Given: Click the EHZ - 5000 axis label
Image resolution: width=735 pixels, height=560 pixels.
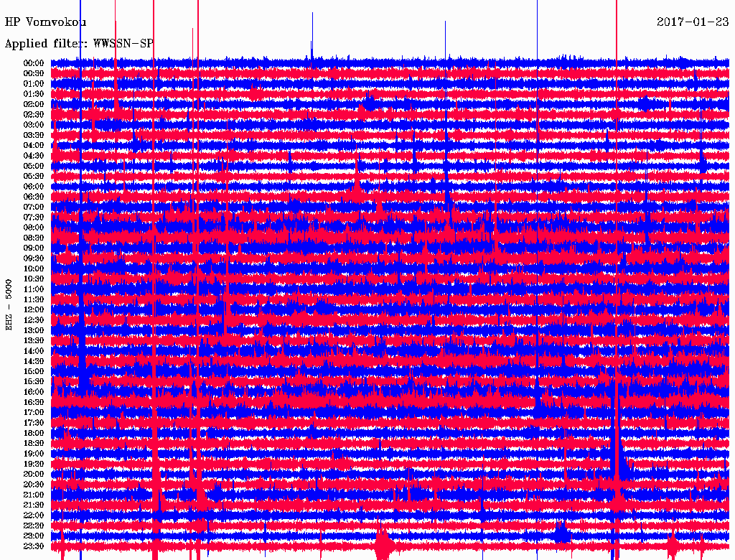Looking at the screenshot, I should coord(9,305).
